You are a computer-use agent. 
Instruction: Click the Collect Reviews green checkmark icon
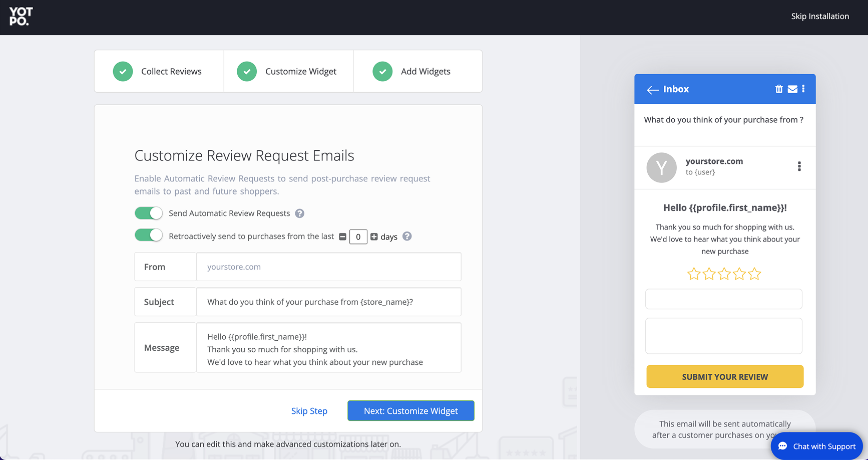click(123, 72)
